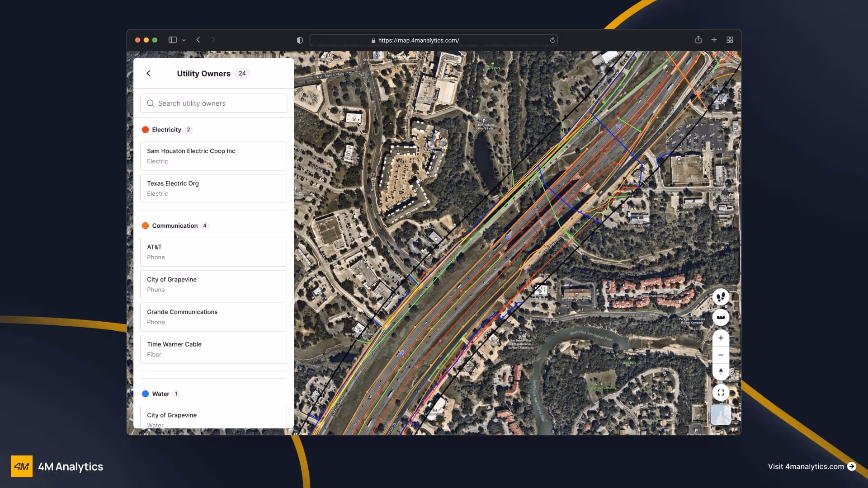Go back from the Utility Owners panel

(148, 73)
